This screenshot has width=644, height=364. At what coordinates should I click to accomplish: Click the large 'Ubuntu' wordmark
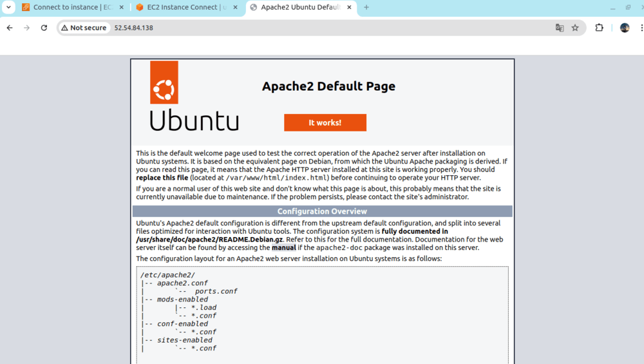(x=194, y=120)
